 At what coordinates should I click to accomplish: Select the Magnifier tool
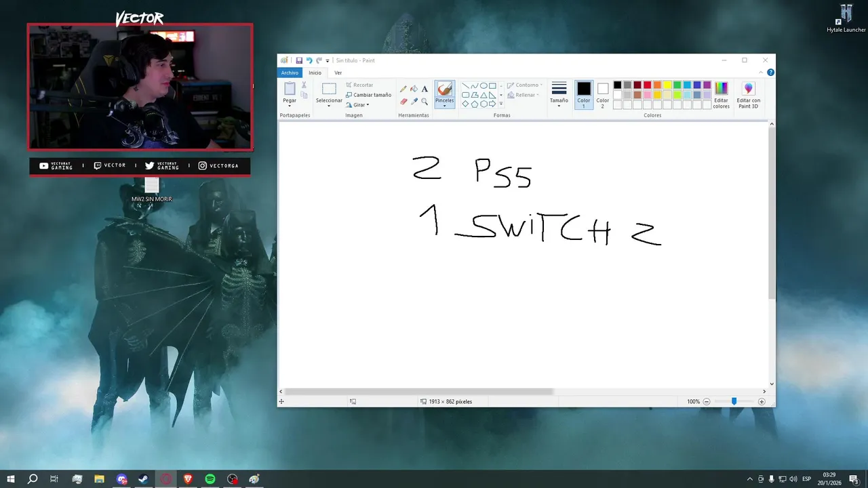click(x=425, y=101)
